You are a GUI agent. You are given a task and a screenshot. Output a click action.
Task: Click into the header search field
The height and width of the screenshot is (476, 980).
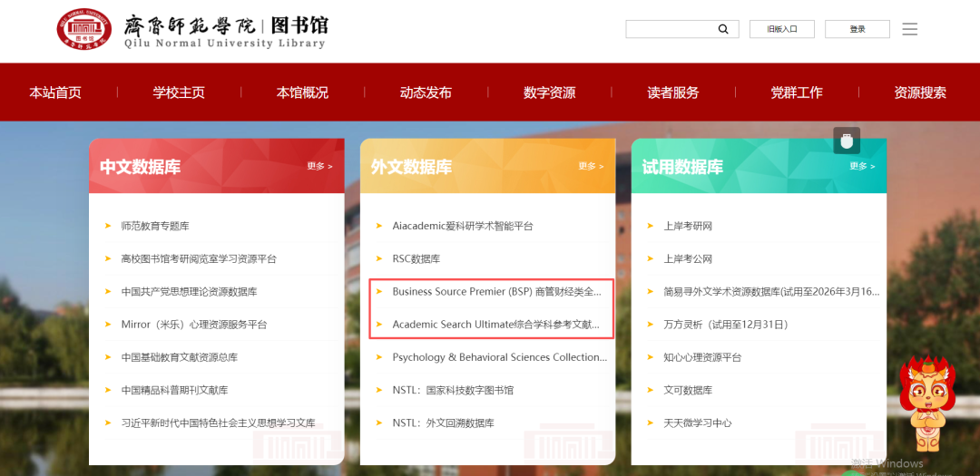(x=672, y=29)
